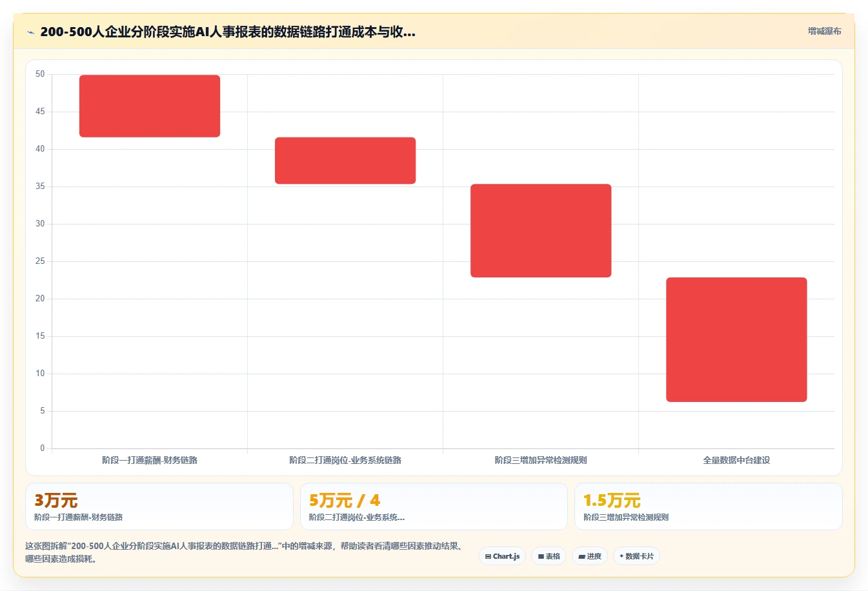Click the Chart.js tag chip

(502, 556)
